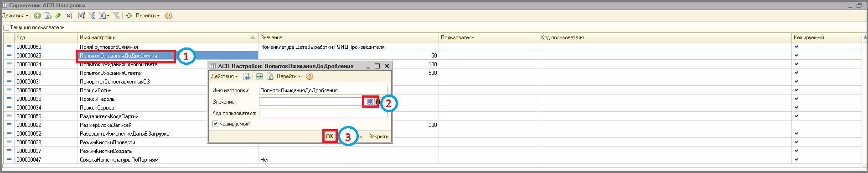Select the РазмерБлокаЗаписей setting name
Image resolution: width=868 pixels, height=173 pixels.
coord(105,125)
